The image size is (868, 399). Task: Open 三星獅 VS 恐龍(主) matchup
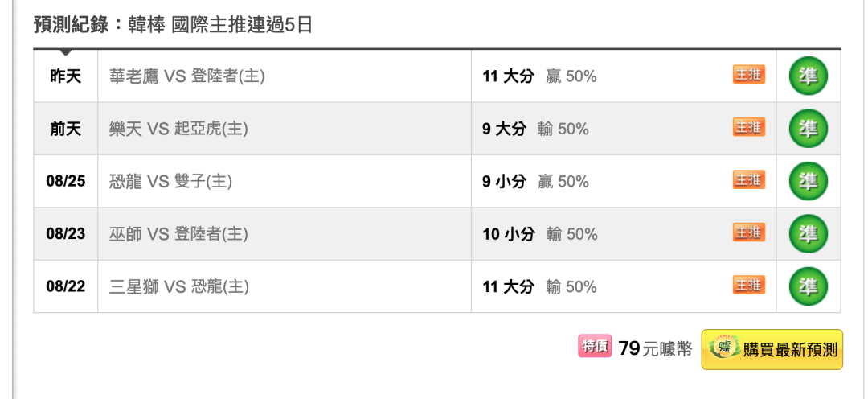pyautogui.click(x=178, y=286)
